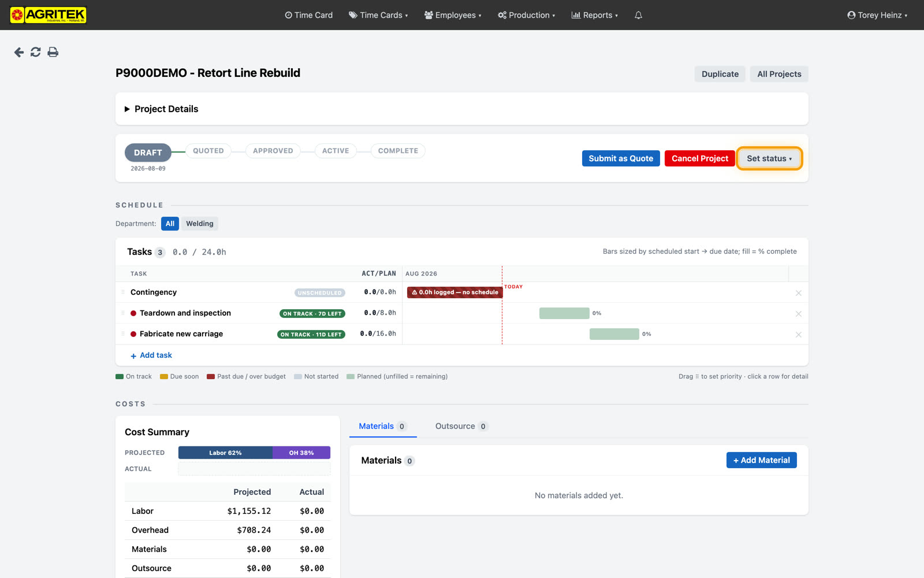The height and width of the screenshot is (578, 924).
Task: Click the print icon
Action: point(53,52)
